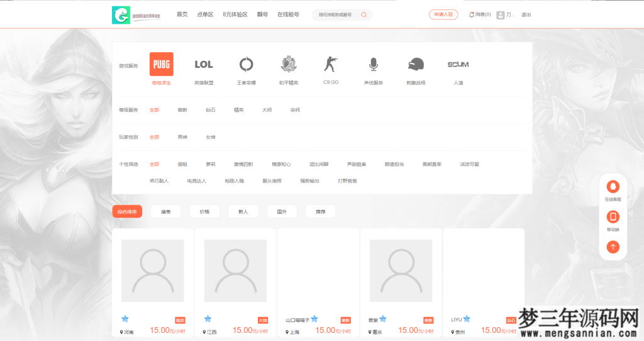Filter personality by 御姐
This screenshot has height=341, width=644.
pos(182,164)
